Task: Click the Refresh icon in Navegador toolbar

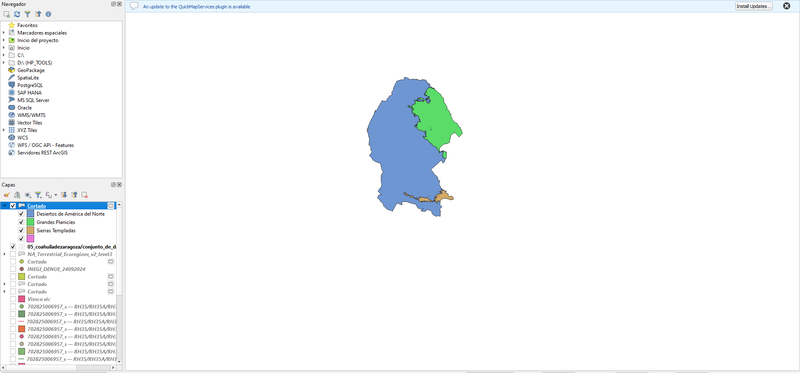Action: point(17,14)
